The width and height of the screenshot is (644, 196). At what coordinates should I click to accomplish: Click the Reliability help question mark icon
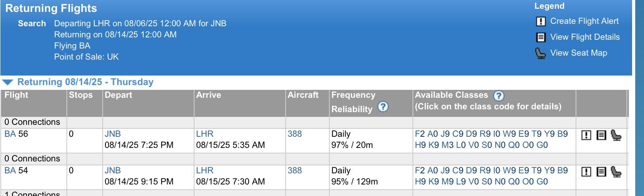[x=383, y=107]
